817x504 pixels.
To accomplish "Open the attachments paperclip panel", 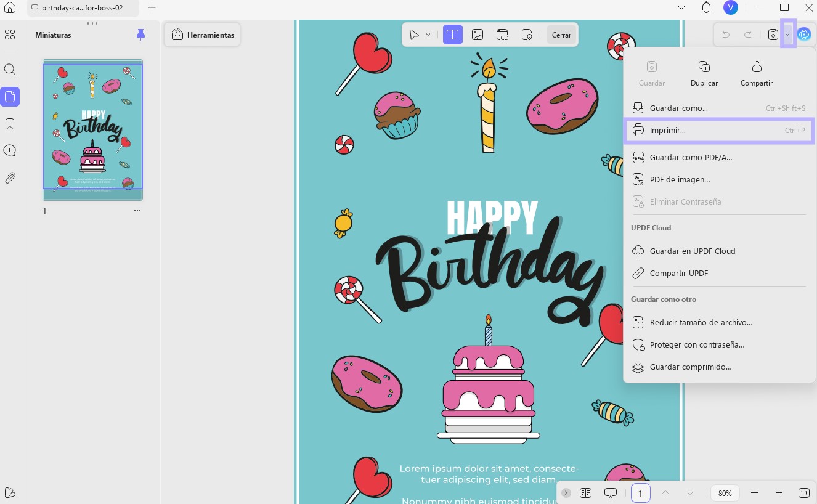I will 10,178.
